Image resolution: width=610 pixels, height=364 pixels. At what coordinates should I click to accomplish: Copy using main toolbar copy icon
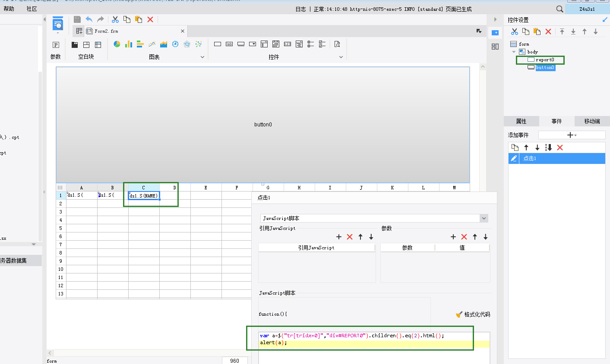coord(127,19)
